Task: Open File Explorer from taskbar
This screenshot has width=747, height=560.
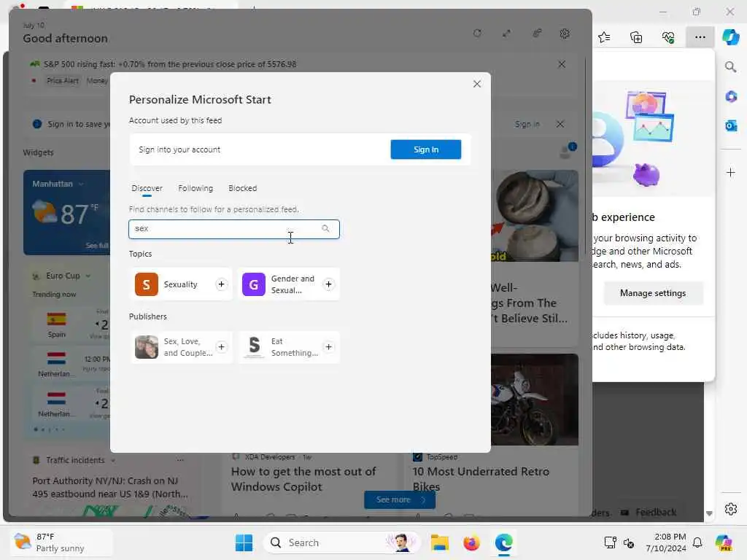Action: click(439, 542)
